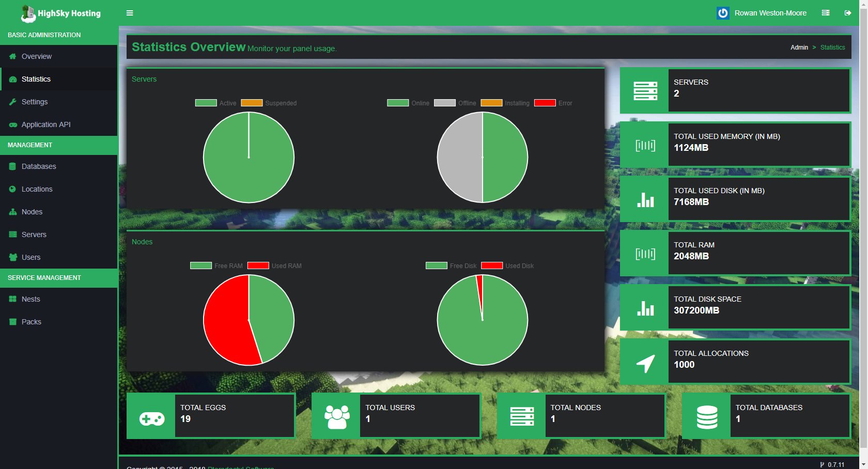Click the Total Nodes server icon
Screen dimensions: 868x469
tap(522, 416)
